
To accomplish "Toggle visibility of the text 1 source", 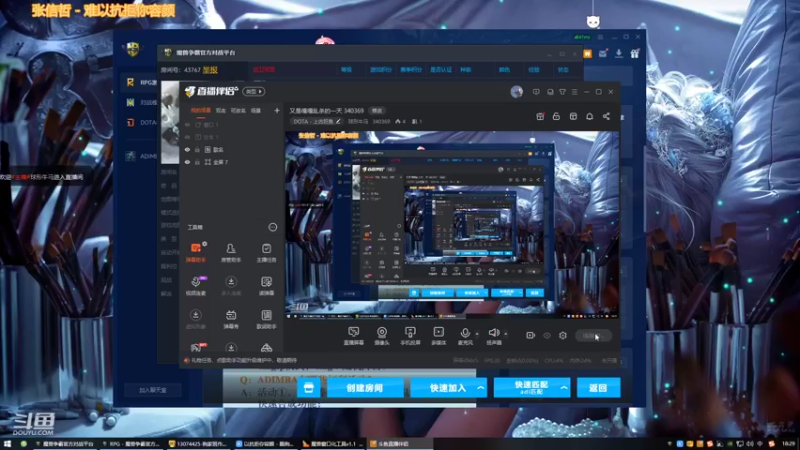I will click(187, 137).
